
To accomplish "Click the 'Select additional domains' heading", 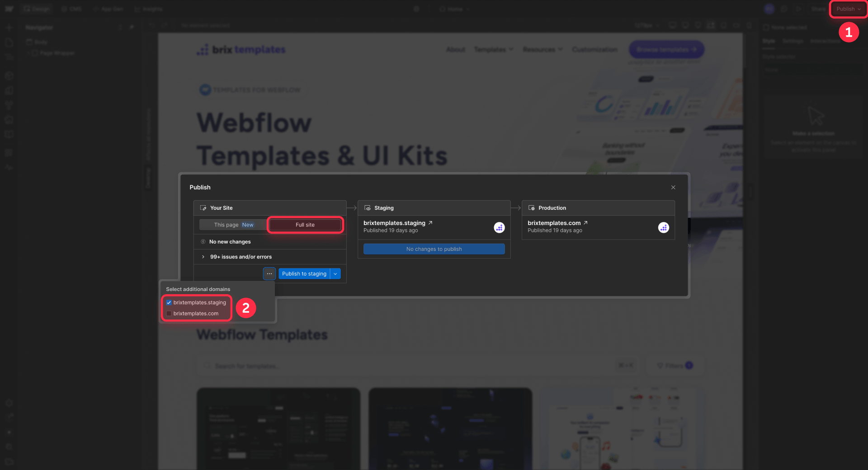I will pos(198,289).
